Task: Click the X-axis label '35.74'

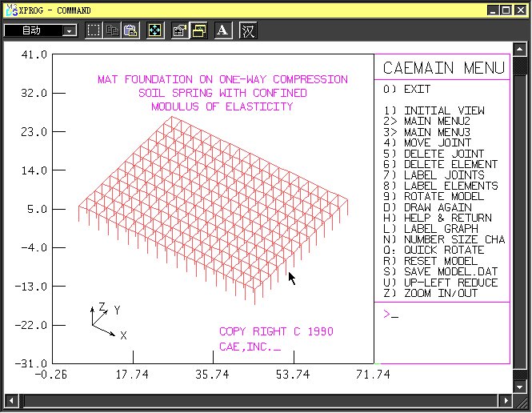Action: pos(212,375)
